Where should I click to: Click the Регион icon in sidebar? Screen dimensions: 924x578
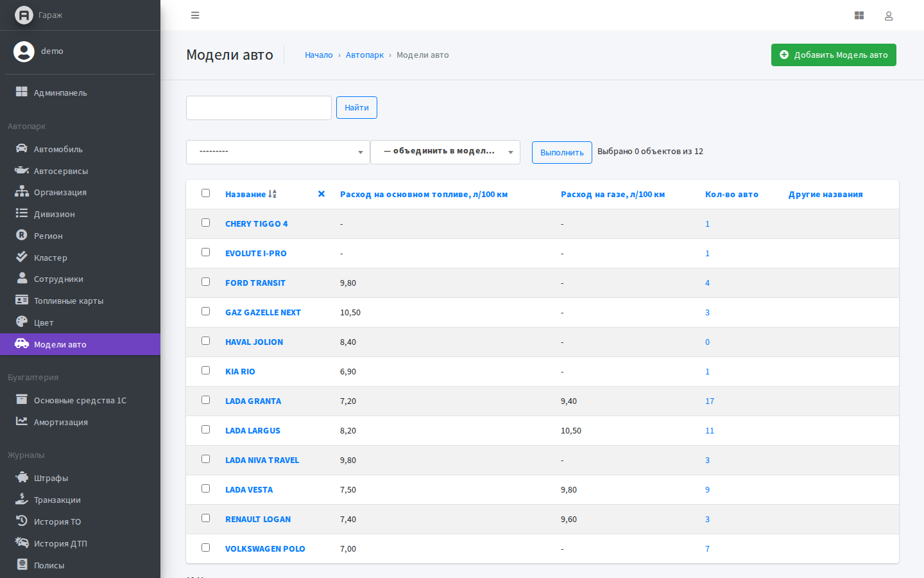(x=22, y=235)
